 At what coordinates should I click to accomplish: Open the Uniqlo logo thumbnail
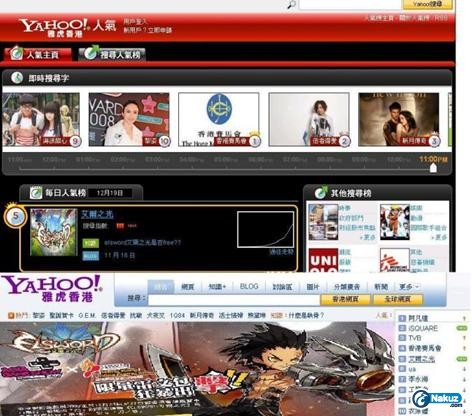click(x=323, y=260)
